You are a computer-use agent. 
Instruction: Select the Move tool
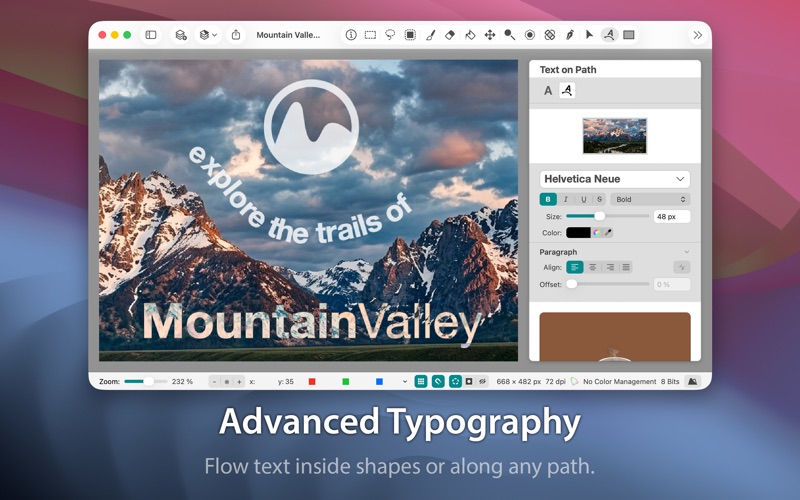pyautogui.click(x=490, y=35)
